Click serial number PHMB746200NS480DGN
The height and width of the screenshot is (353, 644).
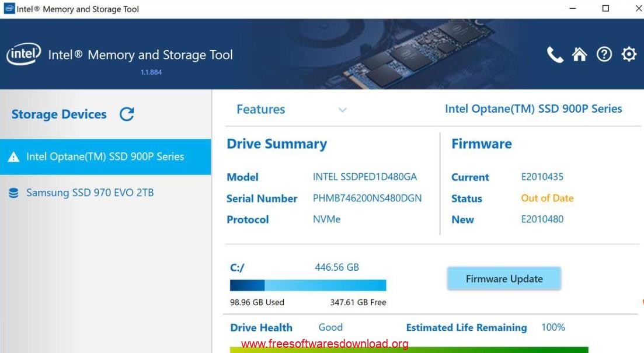coord(367,198)
